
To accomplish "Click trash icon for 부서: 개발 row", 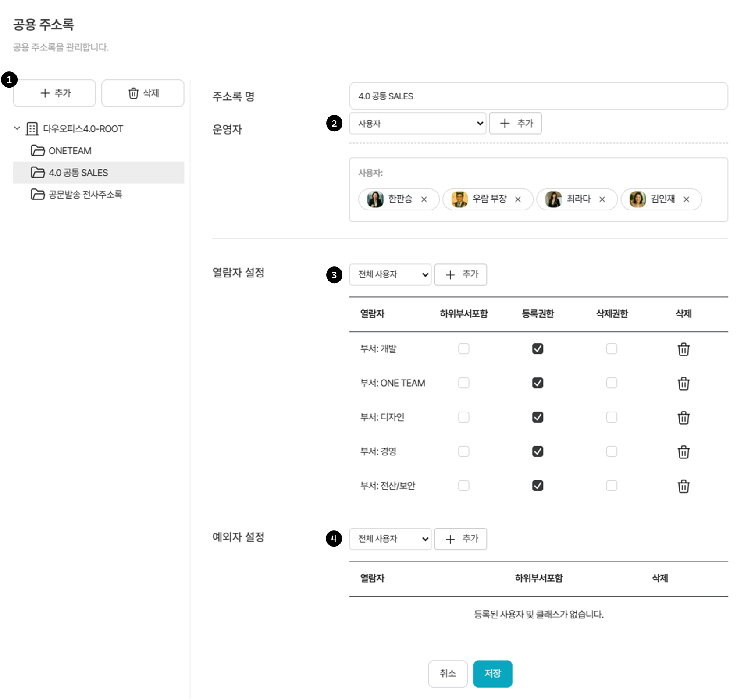I will click(683, 349).
